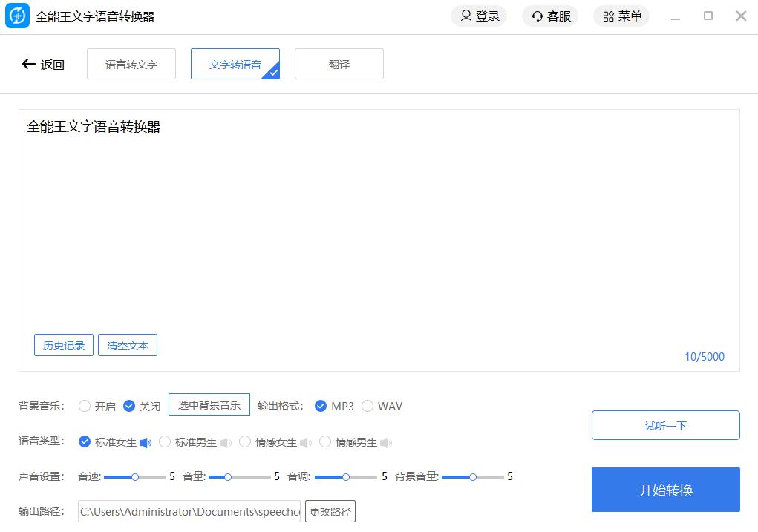This screenshot has width=758, height=532.
Task: Switch to the 翻译 tab
Action: point(339,65)
